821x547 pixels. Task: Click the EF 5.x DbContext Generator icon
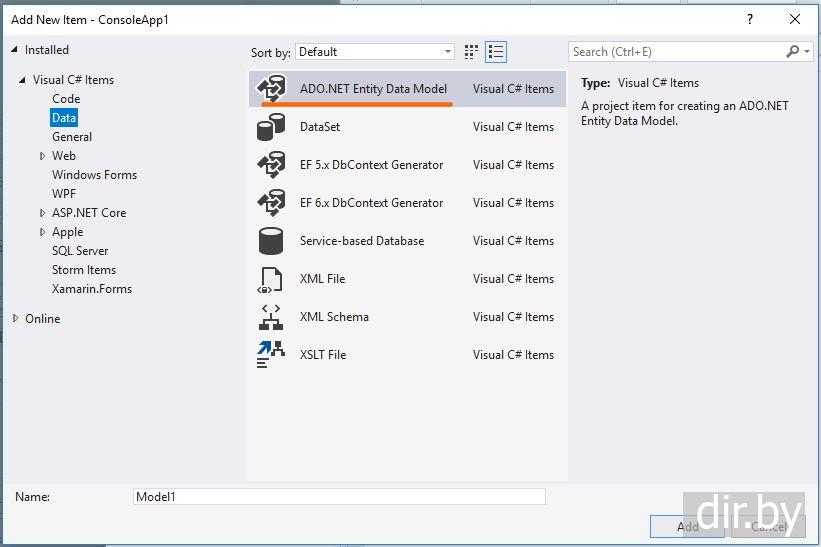tap(271, 165)
